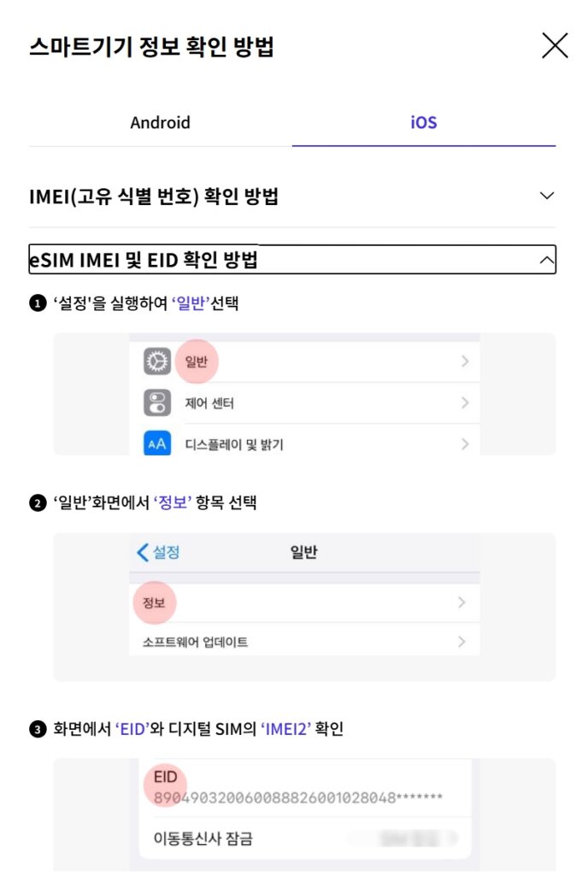Click the highlighted EID label

click(x=166, y=778)
